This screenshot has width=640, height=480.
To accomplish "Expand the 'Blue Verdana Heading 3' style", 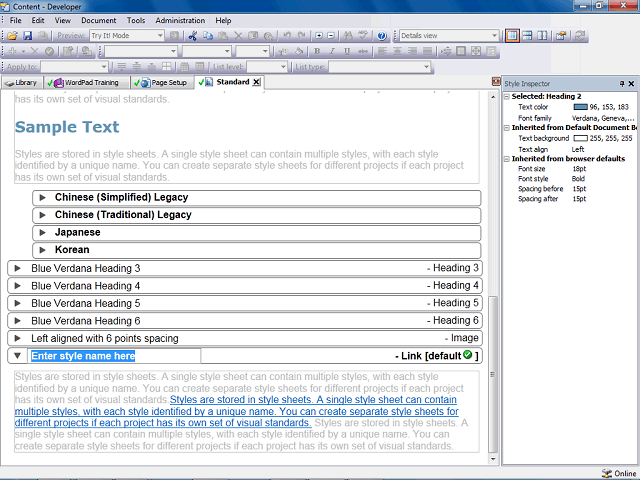I will [17, 268].
